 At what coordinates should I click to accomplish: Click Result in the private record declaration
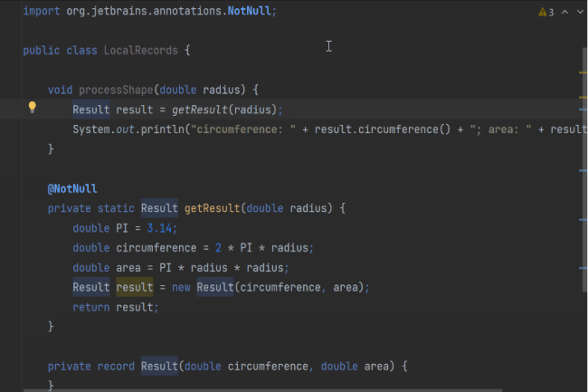click(158, 366)
